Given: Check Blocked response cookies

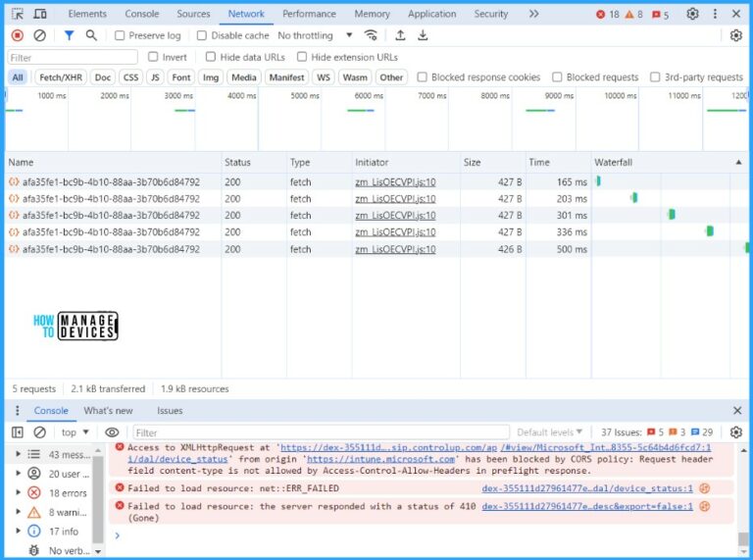Looking at the screenshot, I should 423,77.
